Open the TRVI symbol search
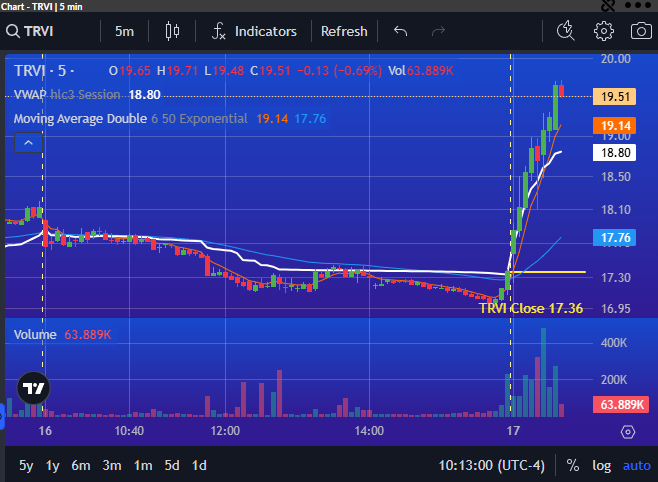The height and width of the screenshot is (482, 658). [30, 31]
